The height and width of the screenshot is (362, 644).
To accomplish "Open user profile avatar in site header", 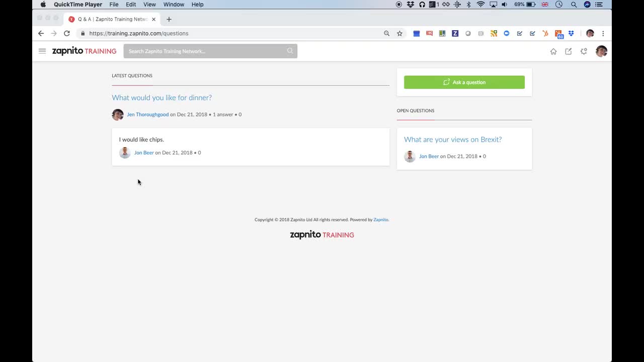I will (601, 51).
